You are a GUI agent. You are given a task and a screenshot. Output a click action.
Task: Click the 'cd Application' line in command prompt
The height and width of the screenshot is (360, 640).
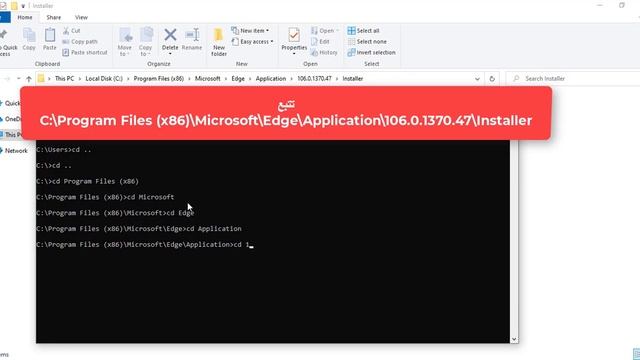click(139, 229)
